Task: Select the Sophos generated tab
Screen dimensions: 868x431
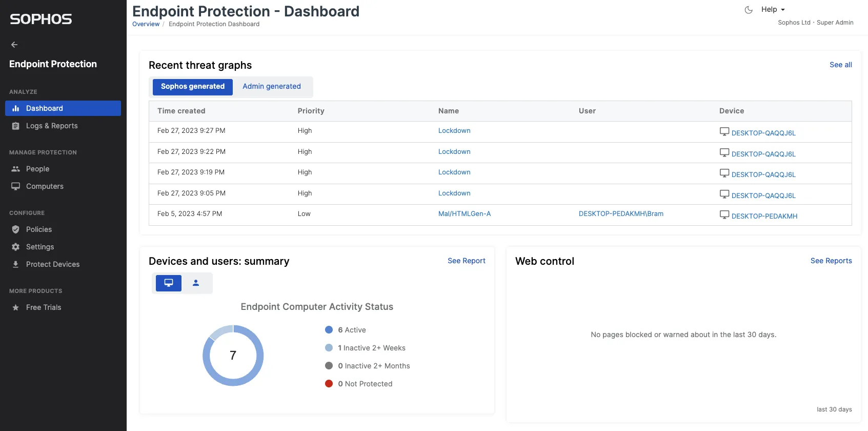Action: click(x=193, y=87)
